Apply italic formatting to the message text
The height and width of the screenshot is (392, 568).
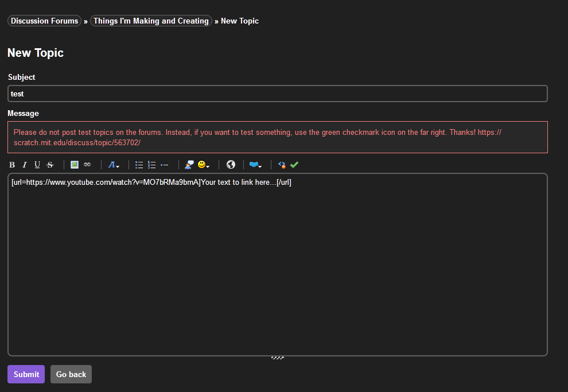pos(25,165)
